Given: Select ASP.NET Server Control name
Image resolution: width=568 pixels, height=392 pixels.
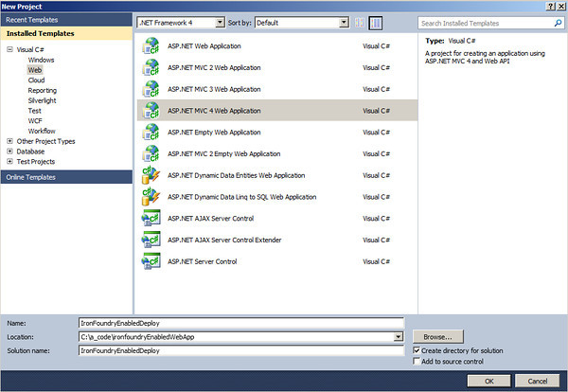Looking at the screenshot, I should click(x=203, y=261).
